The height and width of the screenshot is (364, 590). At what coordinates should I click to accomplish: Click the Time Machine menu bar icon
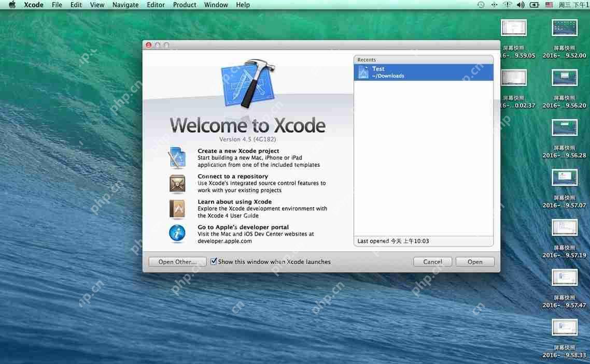(481, 5)
